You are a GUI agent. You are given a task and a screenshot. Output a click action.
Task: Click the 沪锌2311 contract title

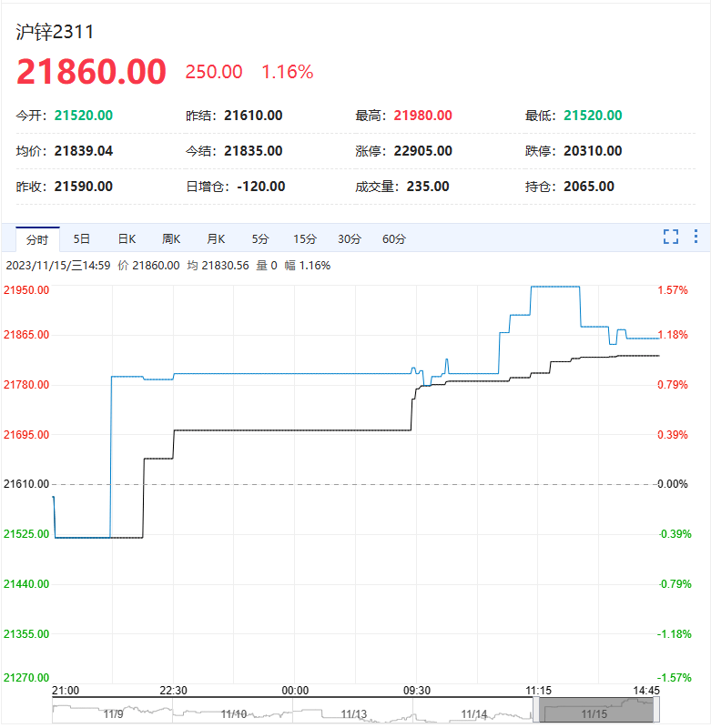pyautogui.click(x=56, y=32)
